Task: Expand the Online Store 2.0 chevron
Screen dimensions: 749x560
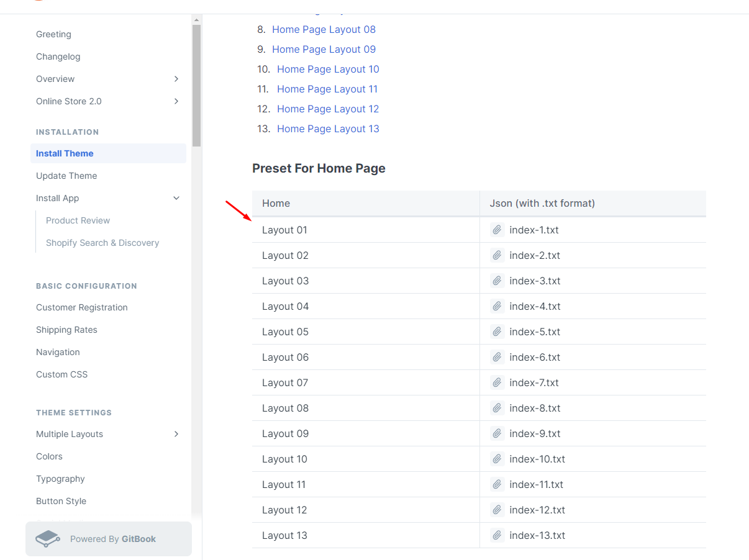Action: tap(176, 101)
